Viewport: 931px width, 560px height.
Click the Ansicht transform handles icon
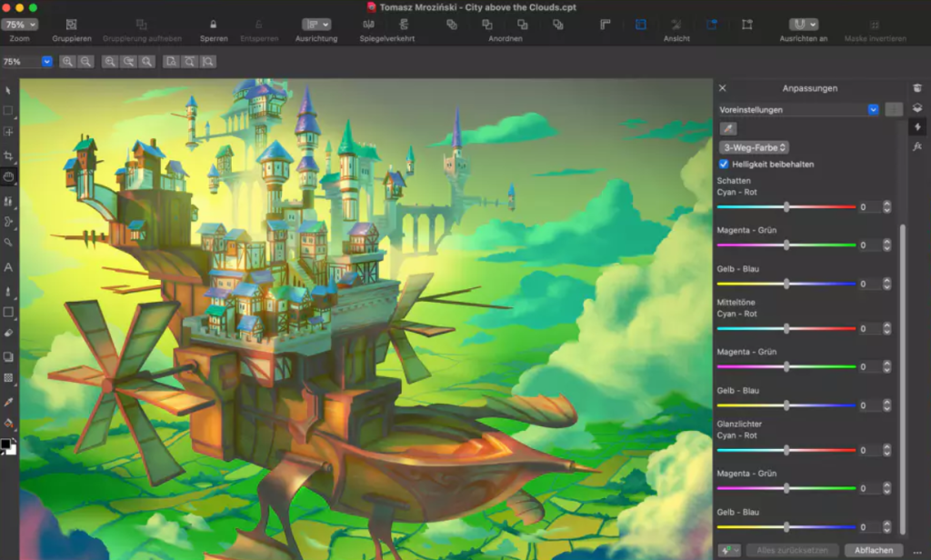coord(747,25)
